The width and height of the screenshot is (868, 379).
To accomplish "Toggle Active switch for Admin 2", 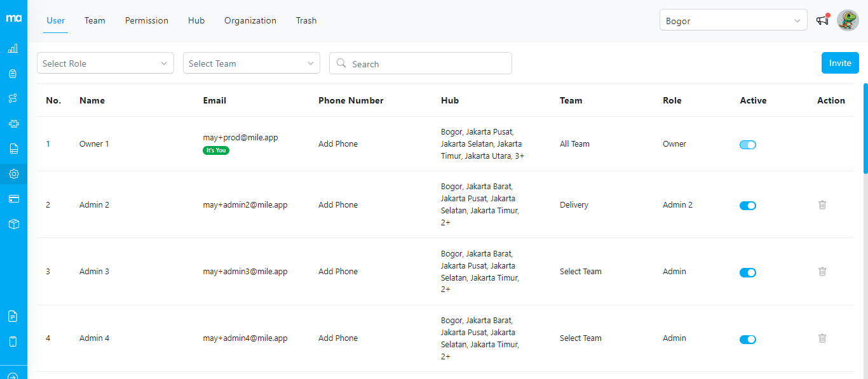I will point(748,206).
